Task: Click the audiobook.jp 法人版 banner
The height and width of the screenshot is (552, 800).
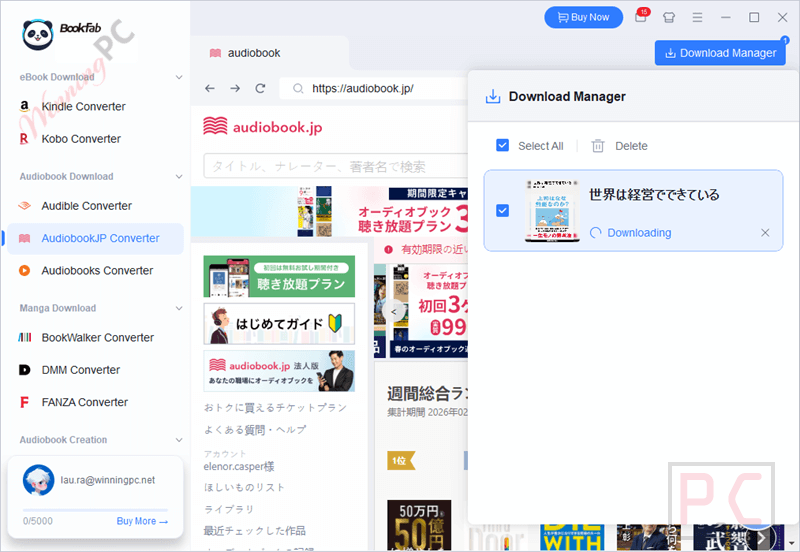Action: [x=279, y=371]
